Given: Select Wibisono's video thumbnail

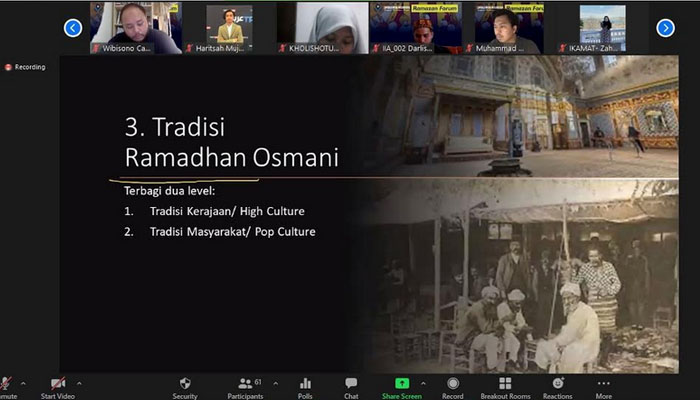Looking at the screenshot, I should [x=135, y=27].
